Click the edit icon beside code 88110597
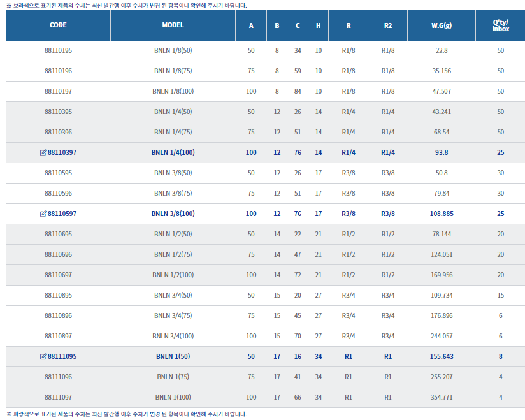 (x=43, y=214)
